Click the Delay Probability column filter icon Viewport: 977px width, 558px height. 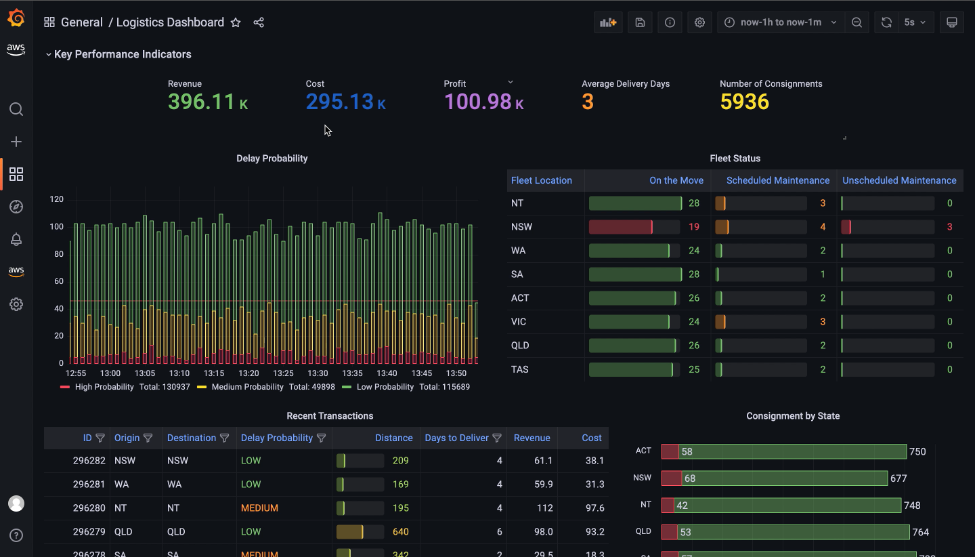(x=321, y=438)
